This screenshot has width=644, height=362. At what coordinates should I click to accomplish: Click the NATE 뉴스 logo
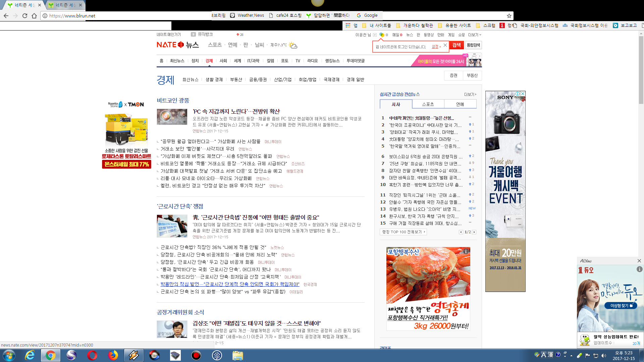[178, 45]
